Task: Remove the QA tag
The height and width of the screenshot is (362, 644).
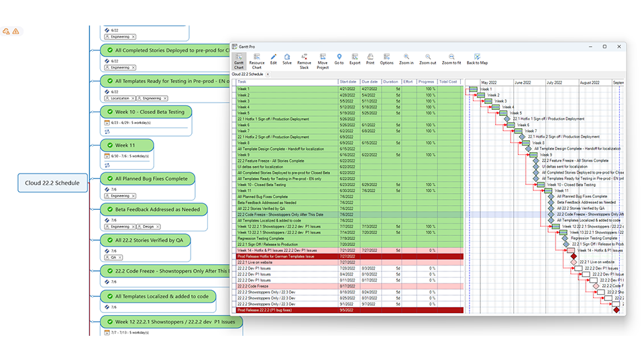Action: 120,257
